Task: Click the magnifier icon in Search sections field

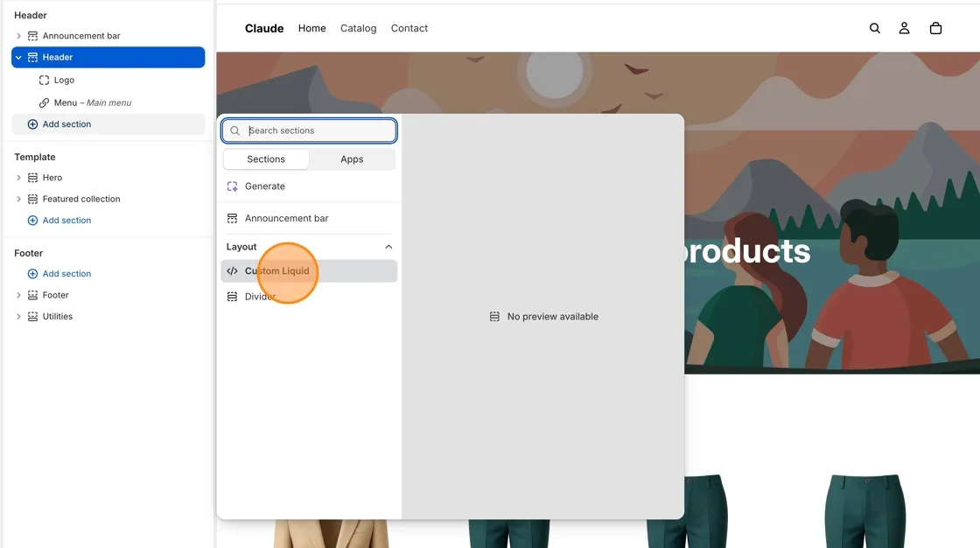Action: point(235,130)
